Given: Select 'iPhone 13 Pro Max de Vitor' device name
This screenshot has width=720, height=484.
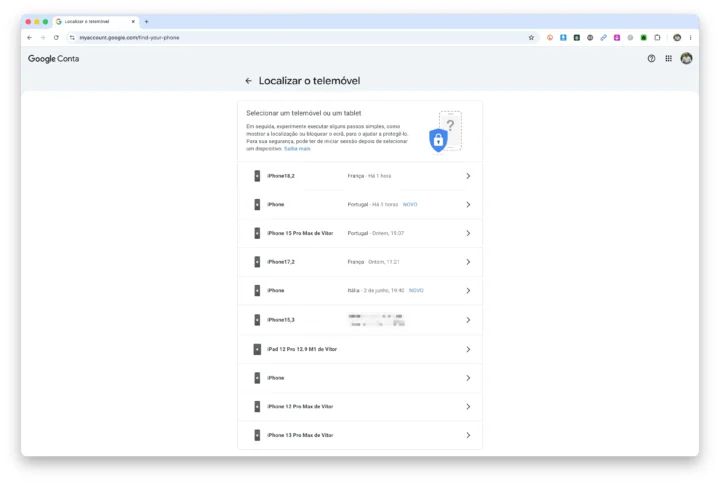Looking at the screenshot, I should tap(300, 435).
